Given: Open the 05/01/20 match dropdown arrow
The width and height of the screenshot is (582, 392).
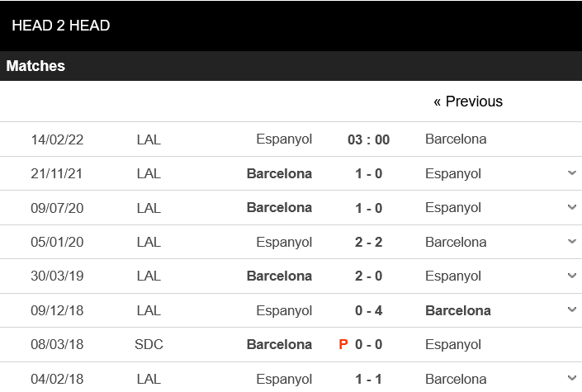Looking at the screenshot, I should pyautogui.click(x=572, y=242).
